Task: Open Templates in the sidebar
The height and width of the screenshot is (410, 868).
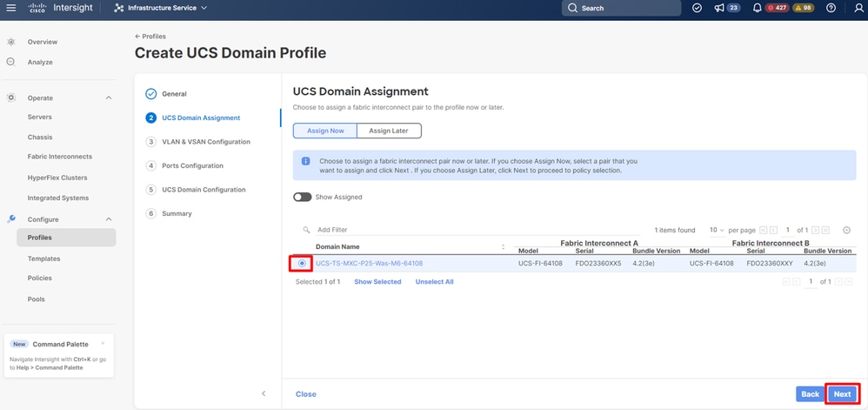Action: point(43,259)
